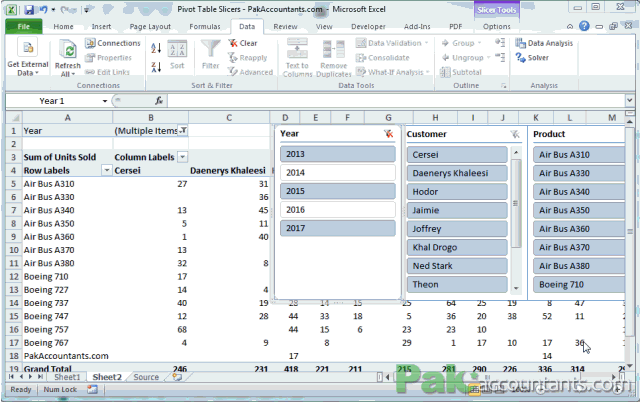
Task: Click Customer slicer scrollbar thumb
Action: (516, 203)
